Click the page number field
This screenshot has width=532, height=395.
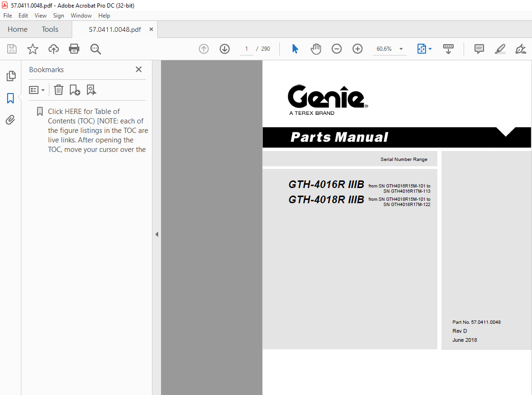(x=247, y=49)
